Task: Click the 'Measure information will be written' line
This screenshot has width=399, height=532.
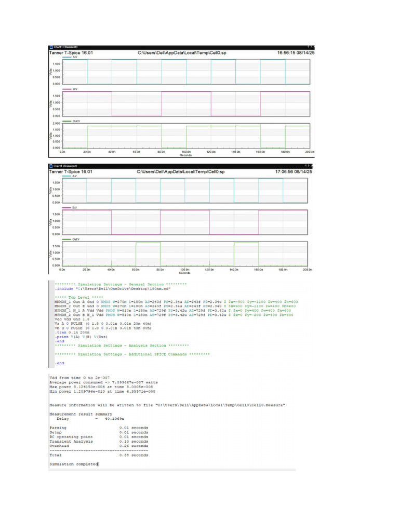Action: pyautogui.click(x=167, y=405)
